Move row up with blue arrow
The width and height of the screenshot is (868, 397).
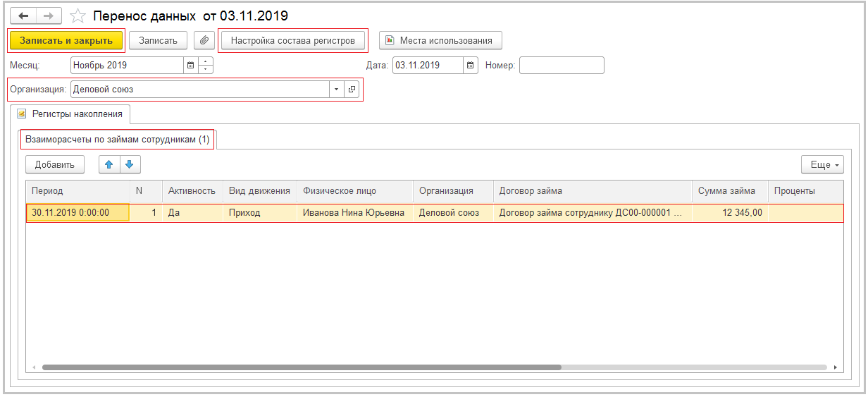click(x=108, y=164)
